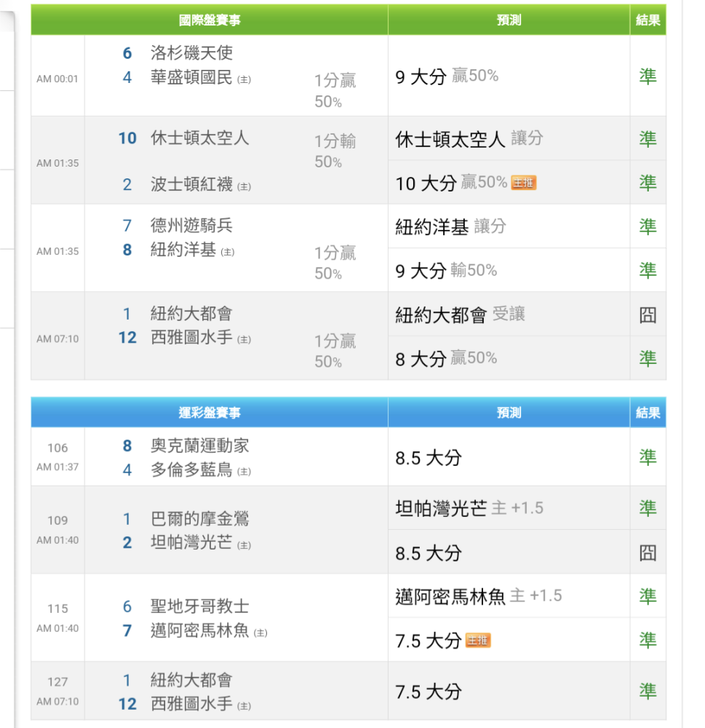This screenshot has height=728, width=705.
Task: Select 奧克蘭運動家 team name
Action: [200, 446]
